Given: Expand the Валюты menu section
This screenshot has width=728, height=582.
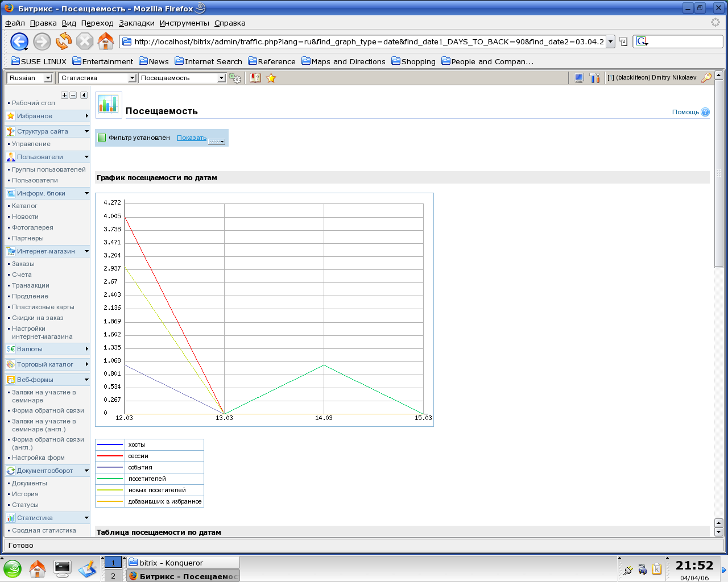Looking at the screenshot, I should [x=47, y=349].
